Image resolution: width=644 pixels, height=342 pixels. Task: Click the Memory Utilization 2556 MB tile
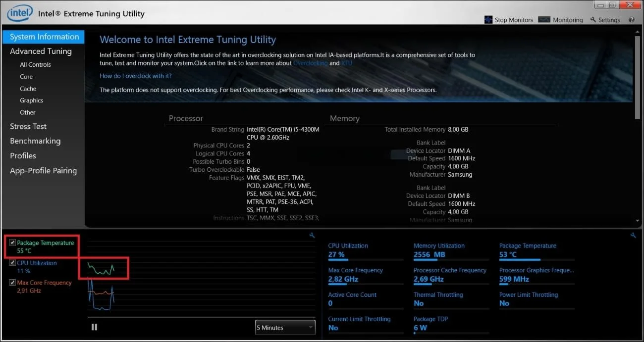tap(451, 250)
